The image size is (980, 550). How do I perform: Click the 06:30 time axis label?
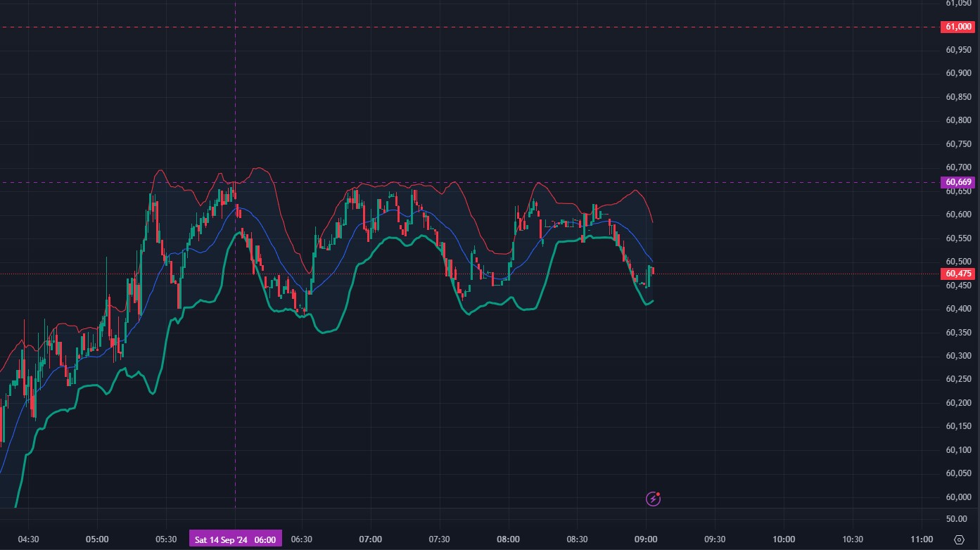301,539
